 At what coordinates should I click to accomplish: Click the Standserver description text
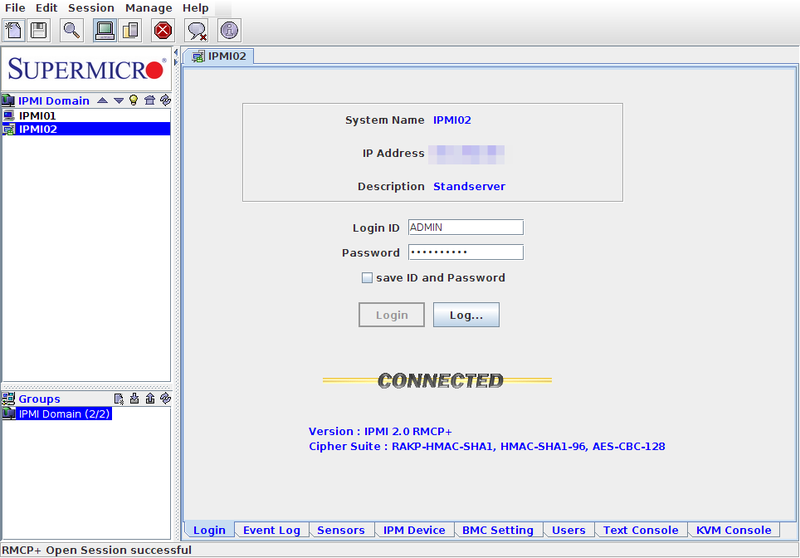pyautogui.click(x=469, y=186)
